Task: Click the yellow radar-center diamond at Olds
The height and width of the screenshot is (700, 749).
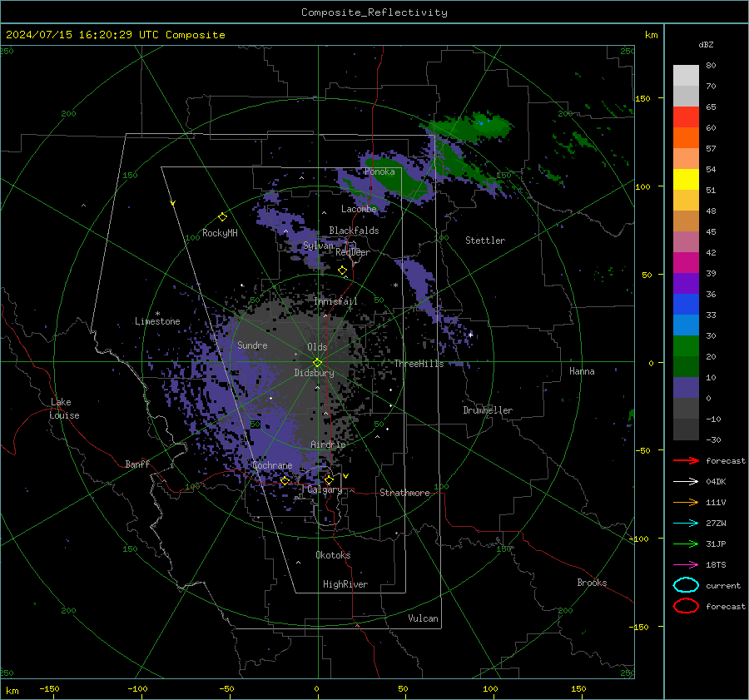Action: tap(318, 362)
